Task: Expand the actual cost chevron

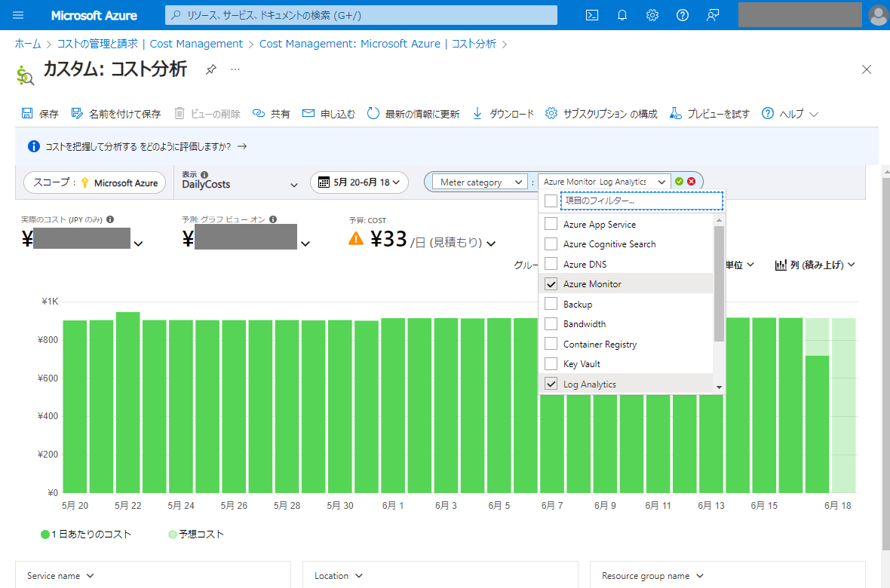Action: [138, 243]
